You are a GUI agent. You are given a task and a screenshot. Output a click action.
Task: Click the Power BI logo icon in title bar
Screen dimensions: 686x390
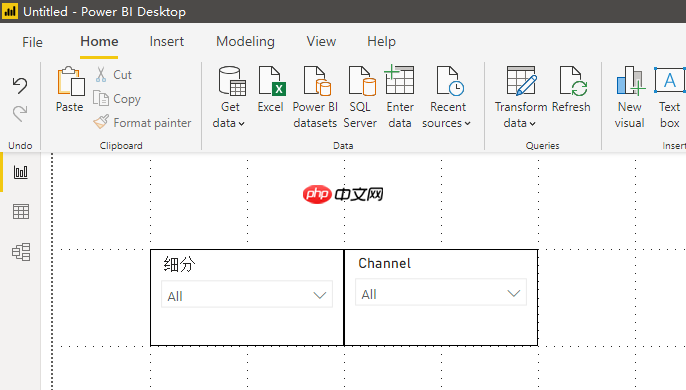tap(9, 11)
